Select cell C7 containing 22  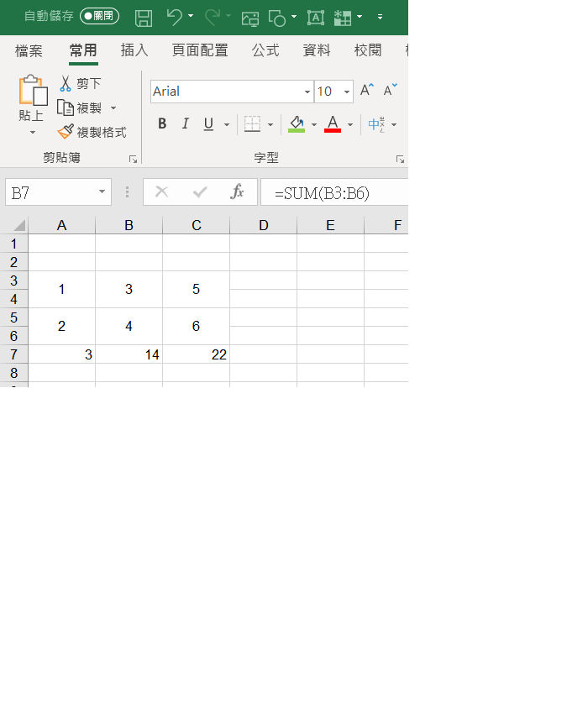(196, 354)
